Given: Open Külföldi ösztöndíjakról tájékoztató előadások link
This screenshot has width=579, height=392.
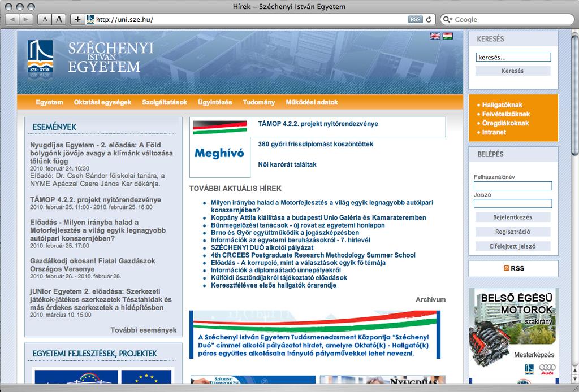Looking at the screenshot, I should (279, 278).
